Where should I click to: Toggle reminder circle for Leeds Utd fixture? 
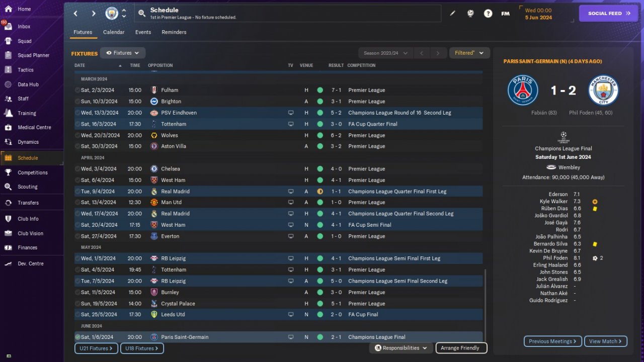(77, 315)
